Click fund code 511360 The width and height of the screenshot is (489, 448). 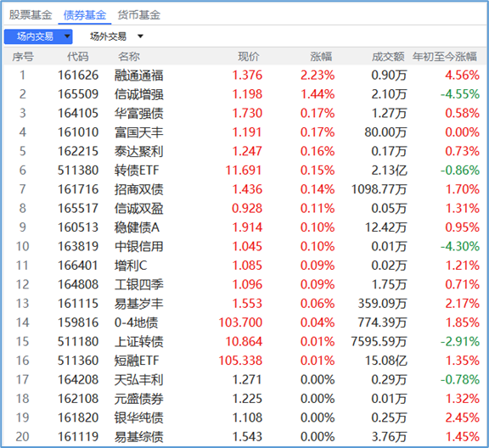click(x=78, y=361)
